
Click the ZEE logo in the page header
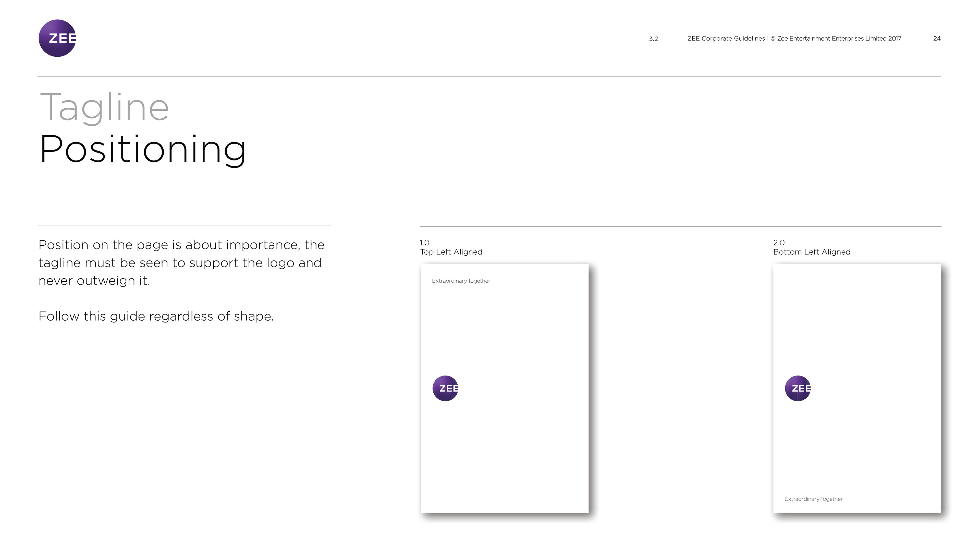pos(57,39)
